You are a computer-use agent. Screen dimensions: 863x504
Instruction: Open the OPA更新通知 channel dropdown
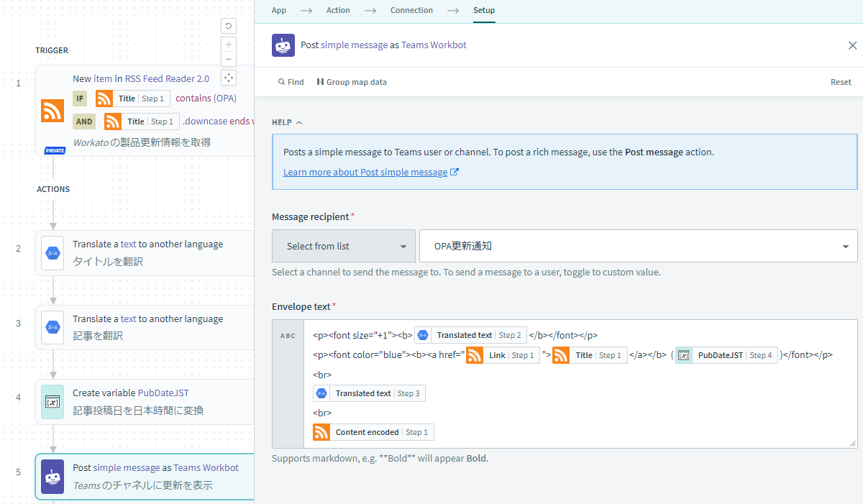coord(639,246)
